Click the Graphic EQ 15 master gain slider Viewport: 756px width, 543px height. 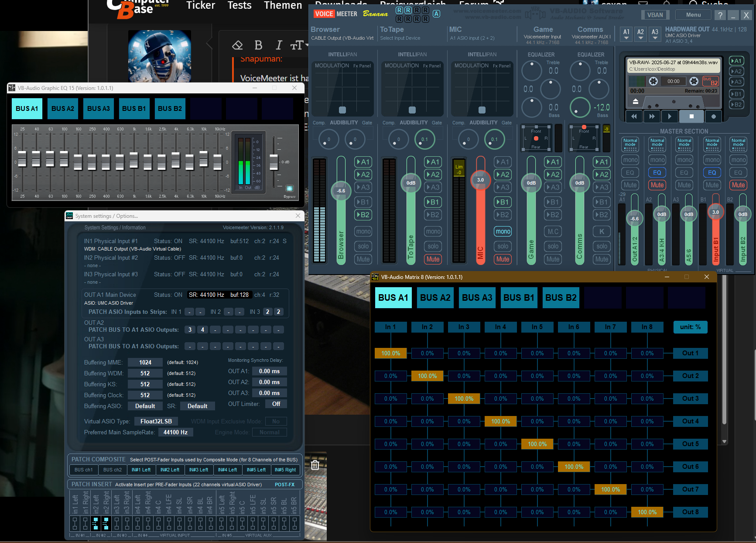click(274, 162)
